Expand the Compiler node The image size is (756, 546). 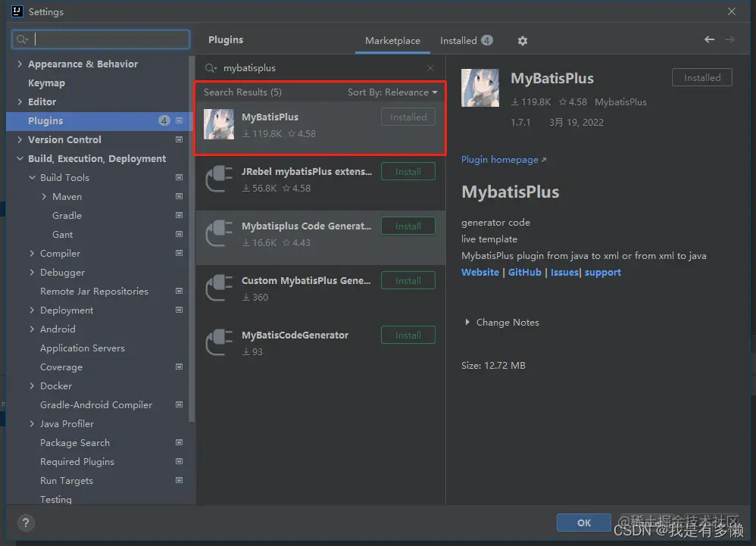pos(32,253)
